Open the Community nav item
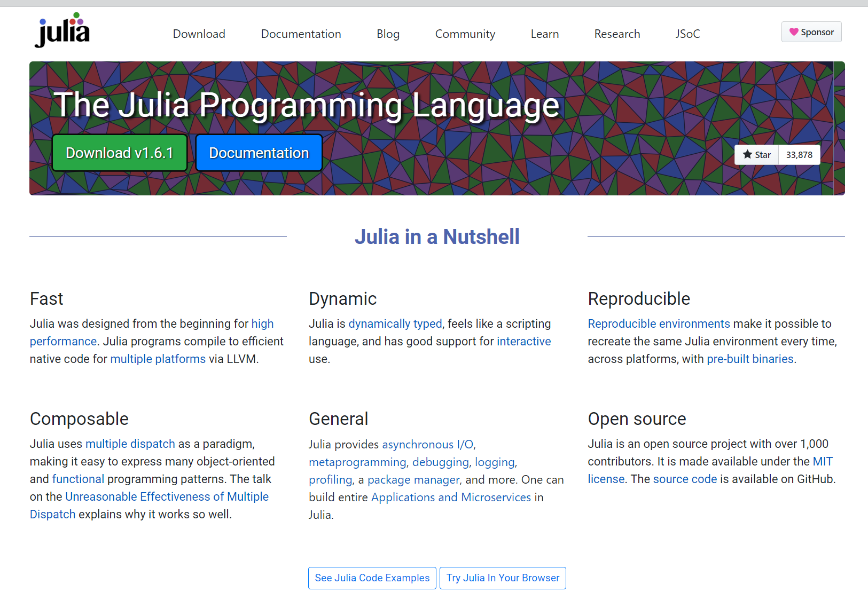Image resolution: width=868 pixels, height=600 pixels. (465, 34)
